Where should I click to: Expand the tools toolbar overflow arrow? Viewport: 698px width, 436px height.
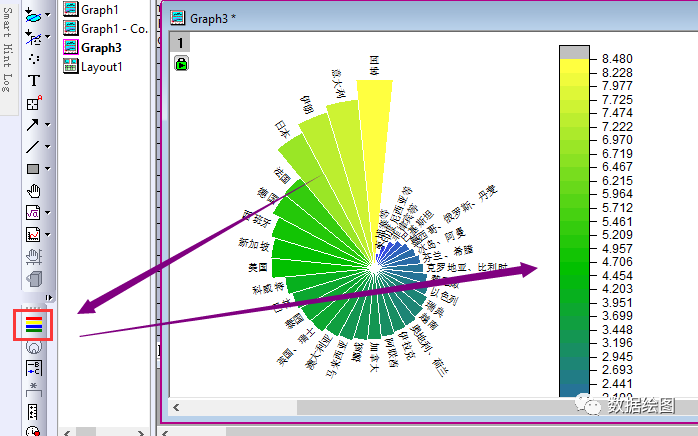[x=49, y=297]
